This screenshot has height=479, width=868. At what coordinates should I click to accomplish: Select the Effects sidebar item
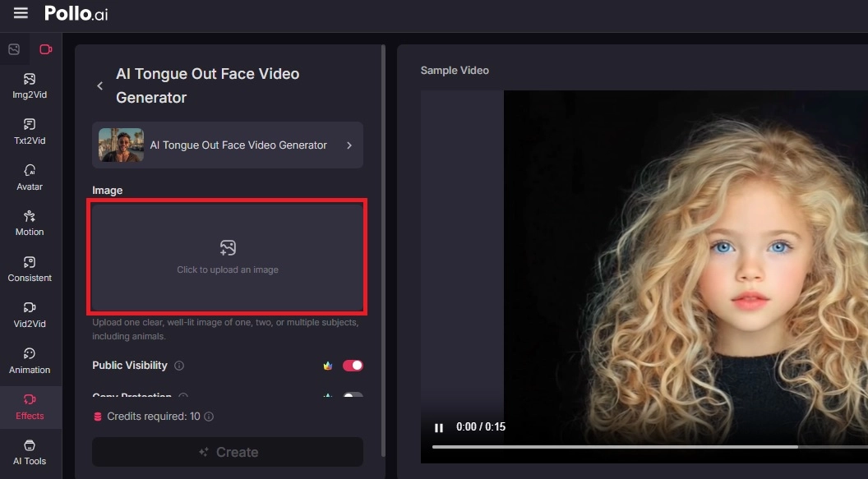click(x=30, y=406)
